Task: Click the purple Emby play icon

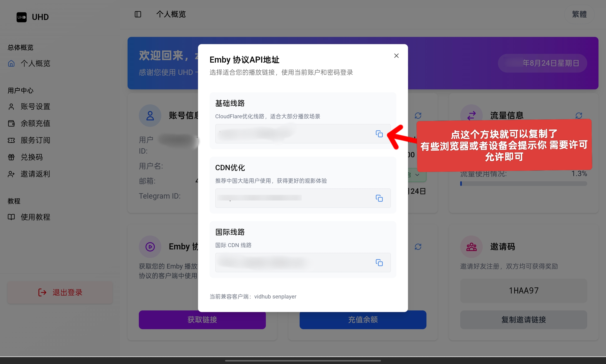Action: point(150,247)
